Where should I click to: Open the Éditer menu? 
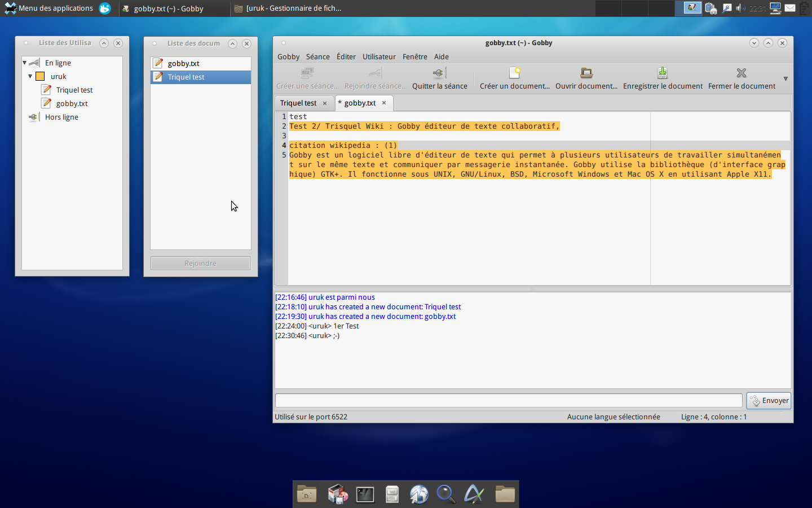point(346,56)
